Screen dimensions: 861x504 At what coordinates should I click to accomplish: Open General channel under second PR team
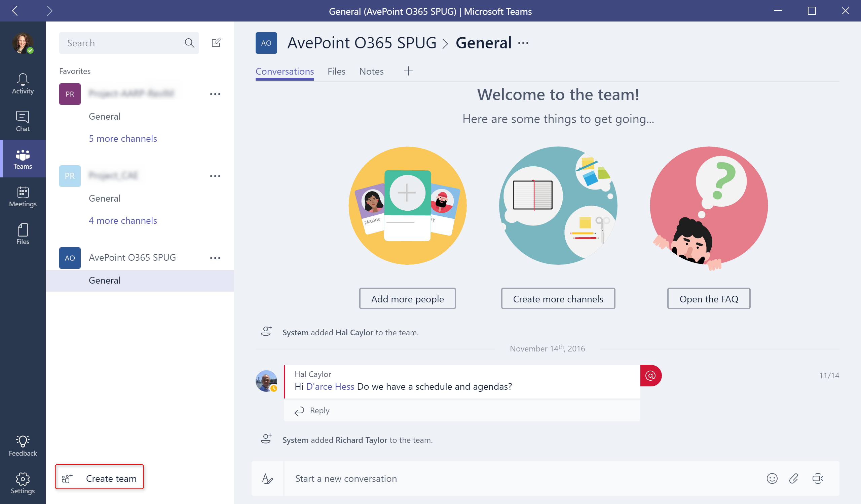click(105, 198)
